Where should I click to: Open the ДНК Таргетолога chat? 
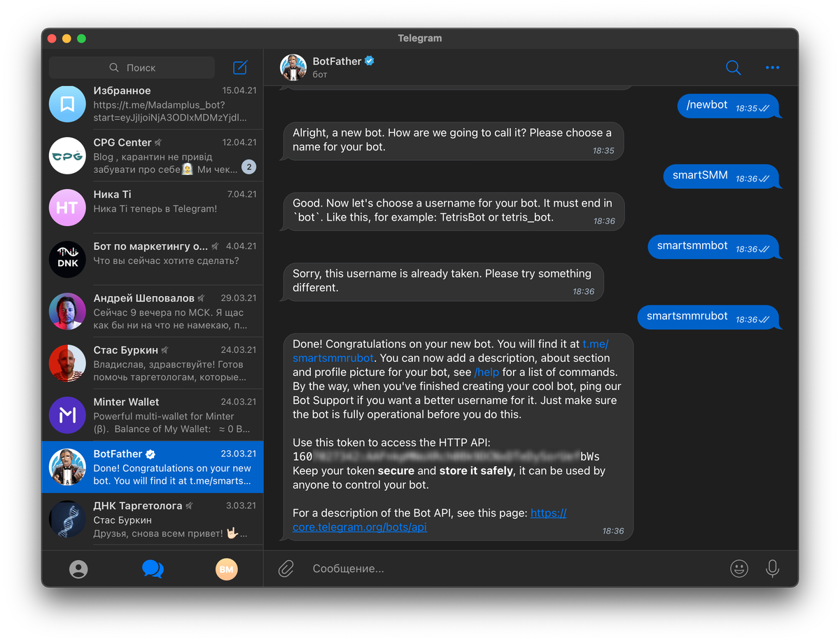(153, 518)
